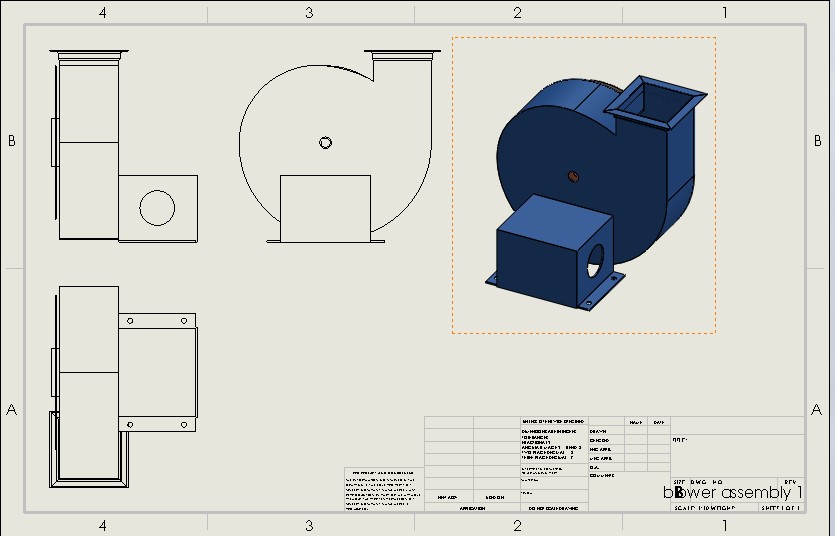Click brown shaft hole on shaded blower model

tap(573, 176)
